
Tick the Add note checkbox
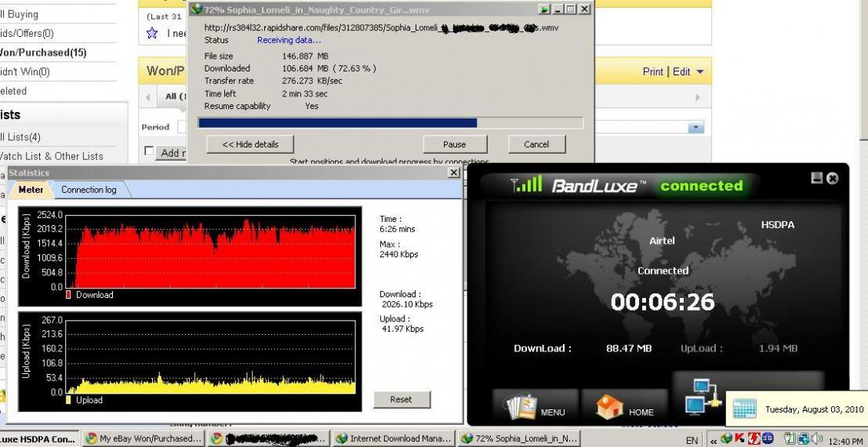(x=148, y=151)
